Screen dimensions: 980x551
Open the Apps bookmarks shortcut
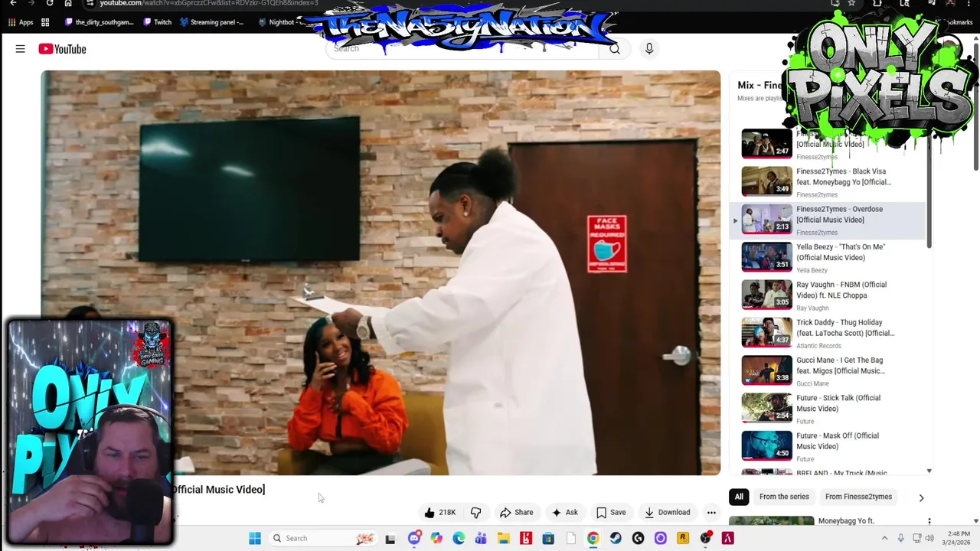pyautogui.click(x=21, y=22)
